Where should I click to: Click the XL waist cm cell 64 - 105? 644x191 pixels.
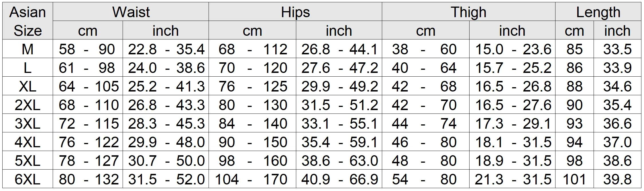88,86
